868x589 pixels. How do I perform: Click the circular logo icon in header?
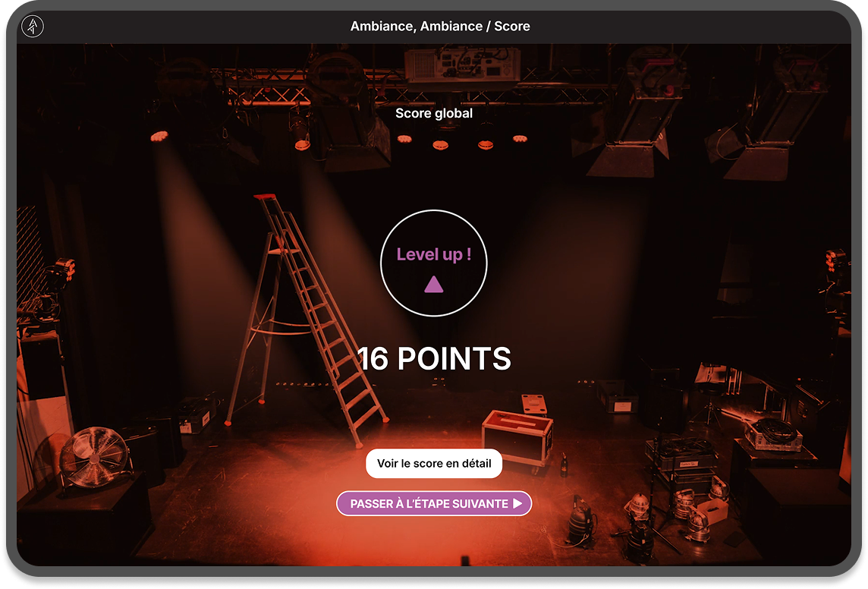pyautogui.click(x=33, y=26)
